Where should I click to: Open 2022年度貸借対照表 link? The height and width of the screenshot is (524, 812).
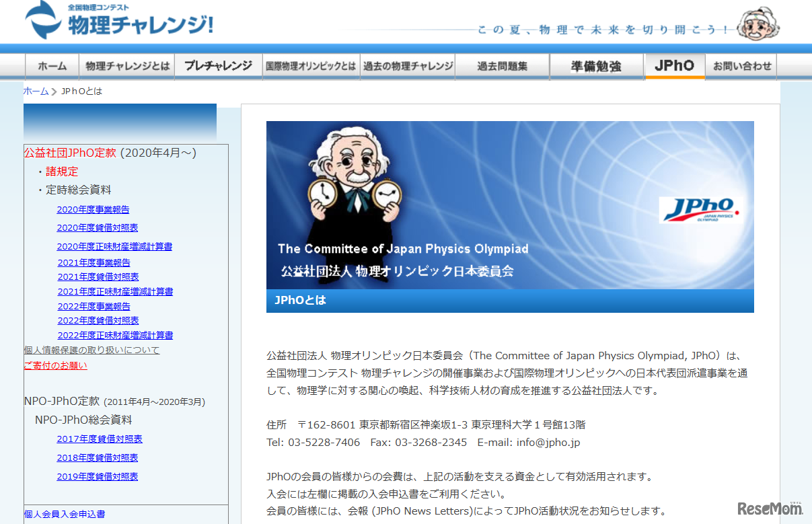[x=98, y=320]
